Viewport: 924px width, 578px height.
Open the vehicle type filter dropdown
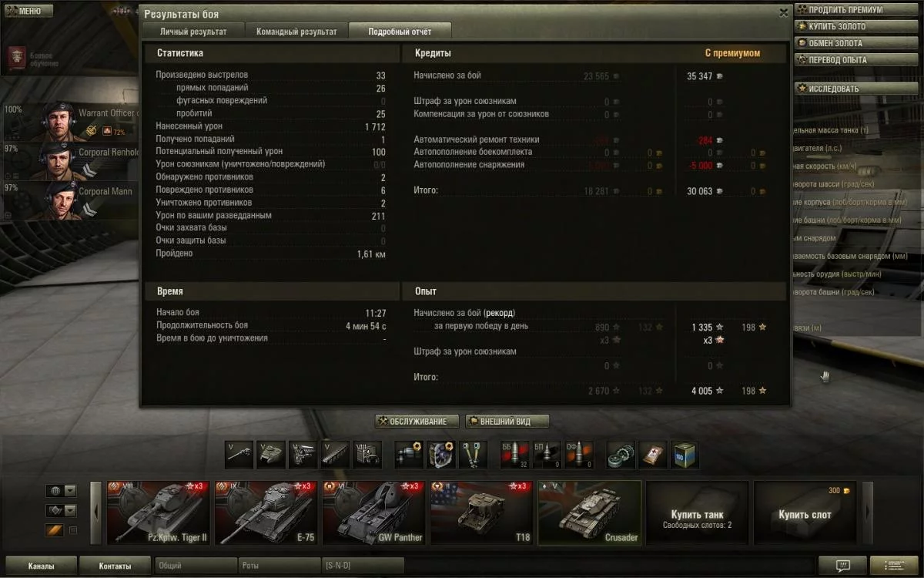61,510
